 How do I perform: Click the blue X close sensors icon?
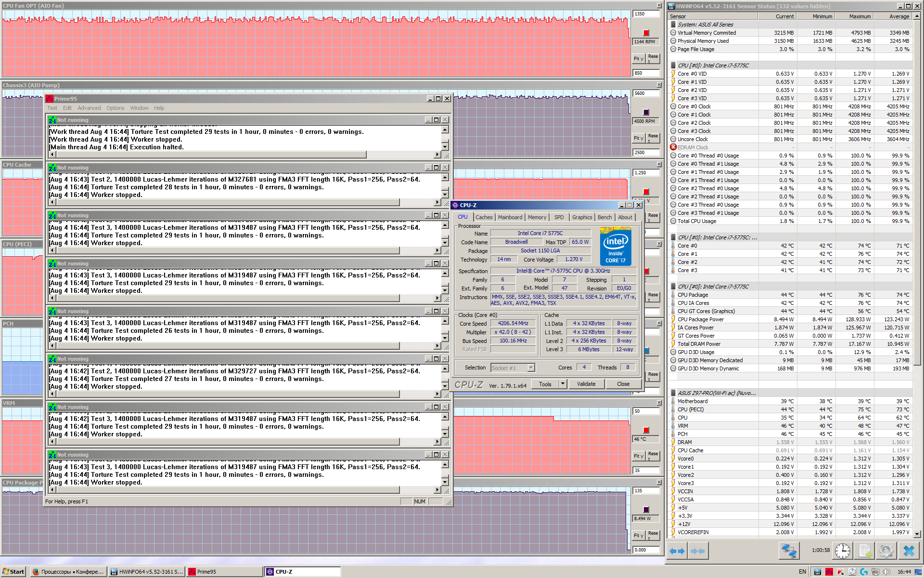click(x=909, y=551)
